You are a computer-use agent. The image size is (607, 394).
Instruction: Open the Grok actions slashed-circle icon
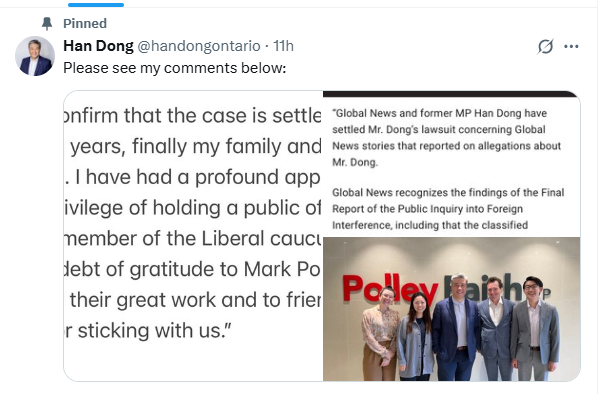coord(545,46)
